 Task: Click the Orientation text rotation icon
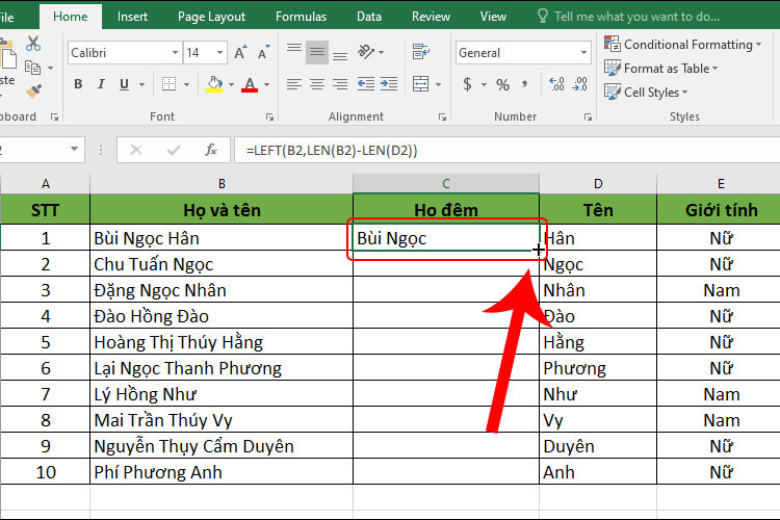366,52
